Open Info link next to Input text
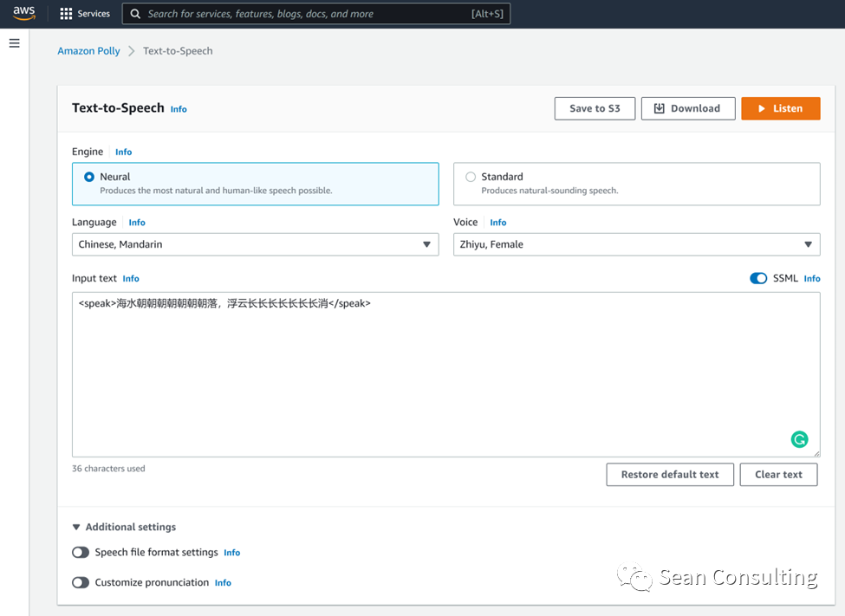This screenshot has width=845, height=616. pos(130,279)
